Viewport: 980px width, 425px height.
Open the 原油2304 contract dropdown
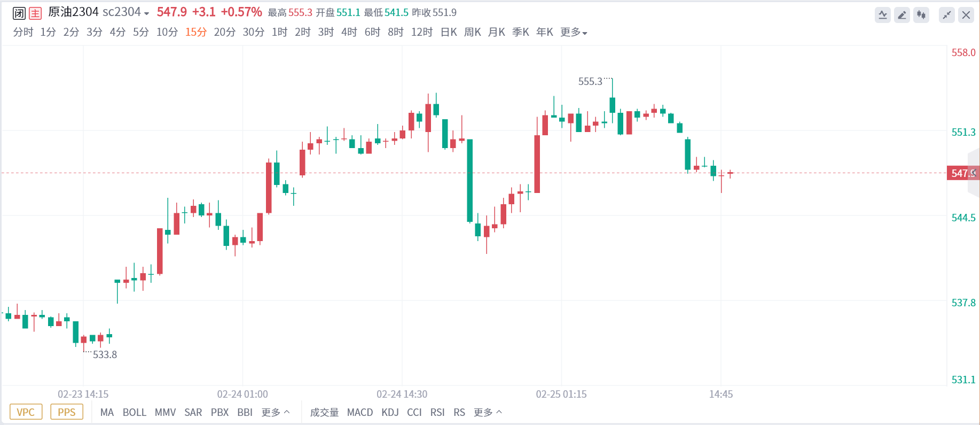click(x=146, y=13)
